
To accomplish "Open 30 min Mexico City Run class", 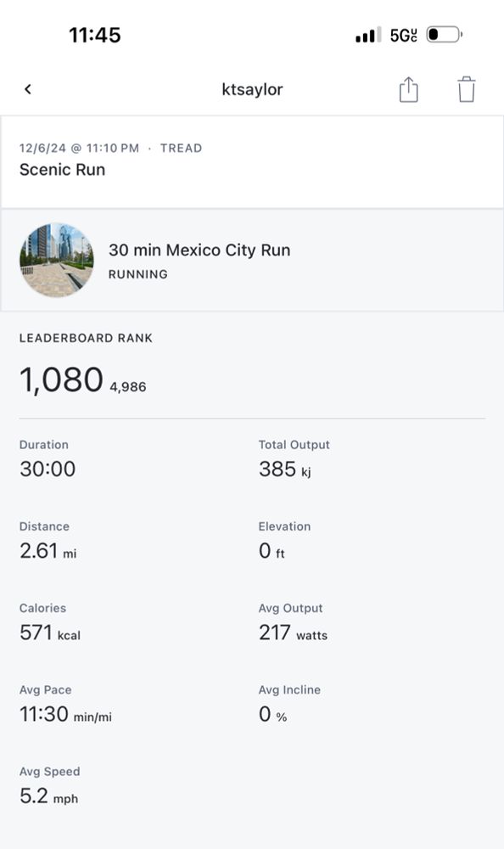I will coord(199,250).
